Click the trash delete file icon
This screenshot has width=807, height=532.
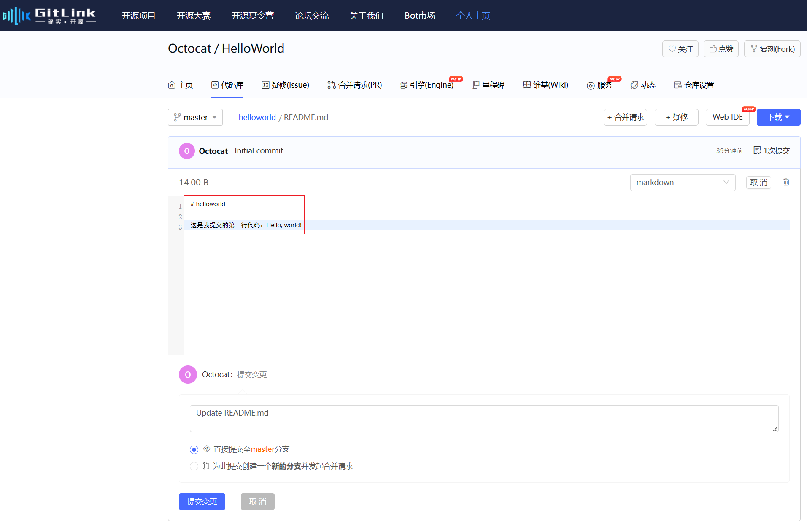(x=785, y=182)
